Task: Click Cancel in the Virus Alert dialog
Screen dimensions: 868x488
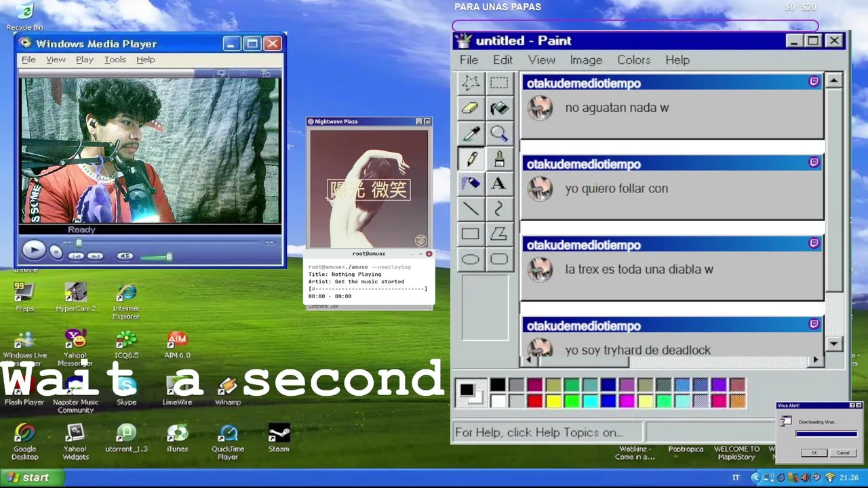Action: point(843,453)
